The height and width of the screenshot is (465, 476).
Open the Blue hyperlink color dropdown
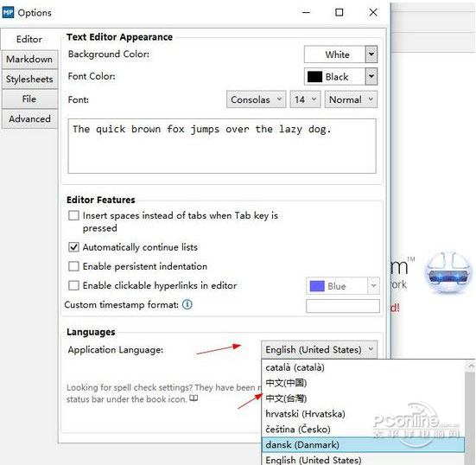[x=343, y=286]
